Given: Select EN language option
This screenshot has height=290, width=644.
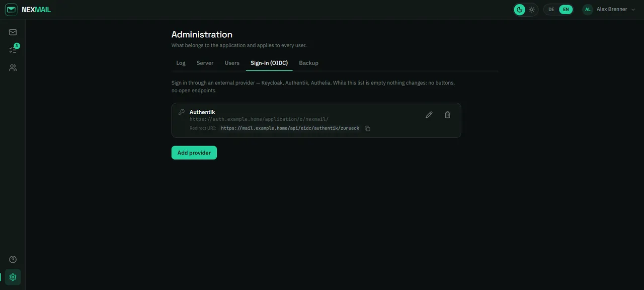Looking at the screenshot, I should click(x=566, y=10).
